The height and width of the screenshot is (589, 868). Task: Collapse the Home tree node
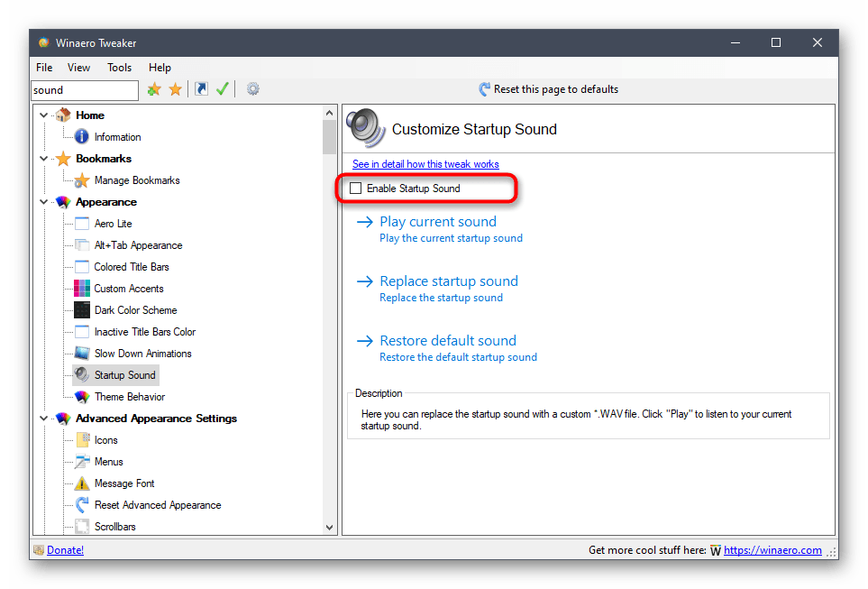[x=44, y=115]
